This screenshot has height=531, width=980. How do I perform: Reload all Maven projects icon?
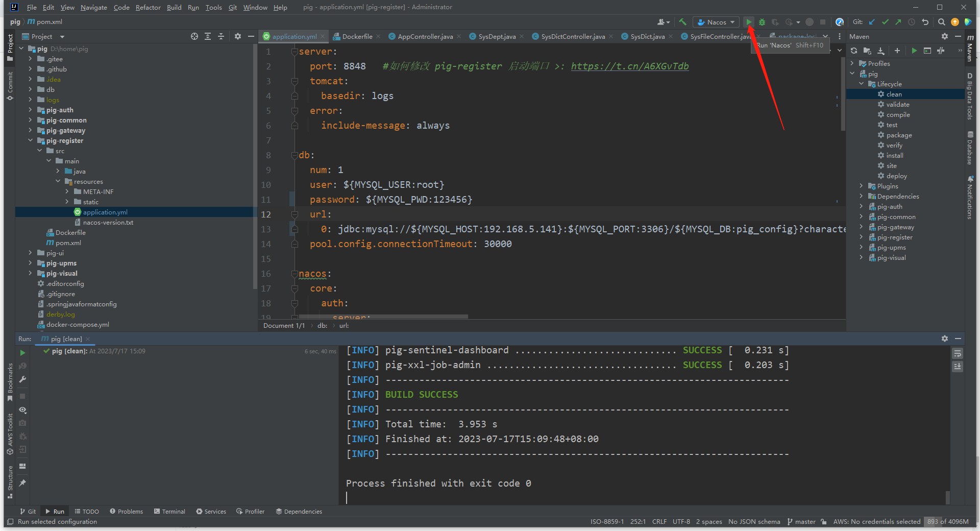[x=854, y=51]
